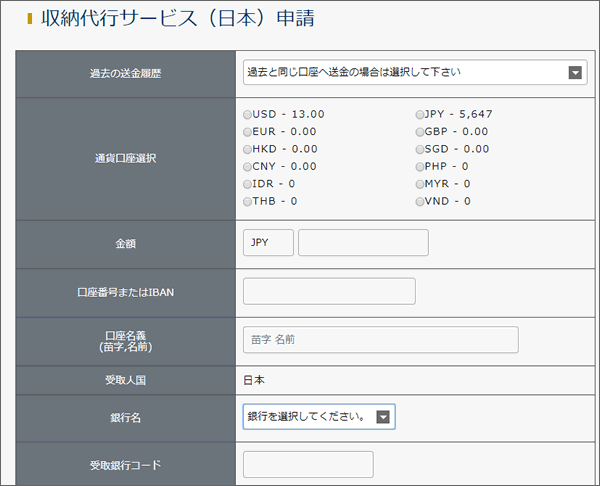
Task: Click the 受取人国 value 日本
Action: [x=254, y=380]
